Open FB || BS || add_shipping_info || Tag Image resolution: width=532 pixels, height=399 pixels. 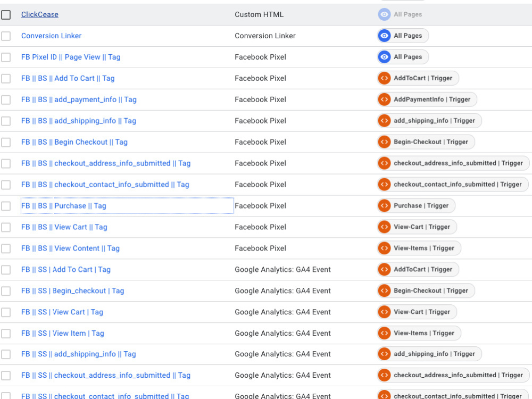click(x=79, y=121)
